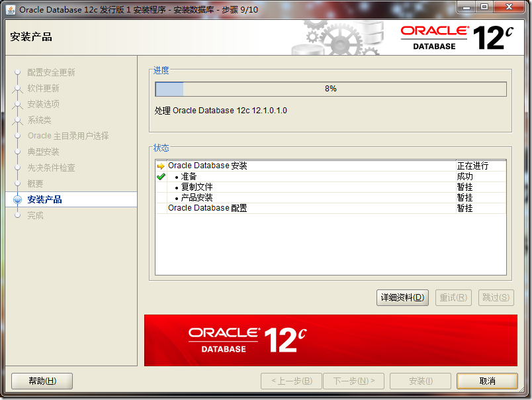Select 配置安全更新 step in sidebar
Screen dimensions: 532x400
[51, 72]
